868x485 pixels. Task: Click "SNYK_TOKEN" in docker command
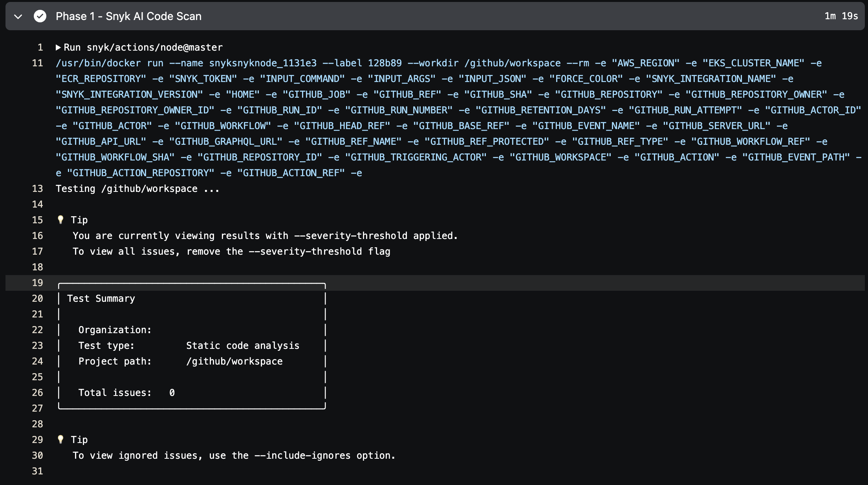[x=203, y=79]
